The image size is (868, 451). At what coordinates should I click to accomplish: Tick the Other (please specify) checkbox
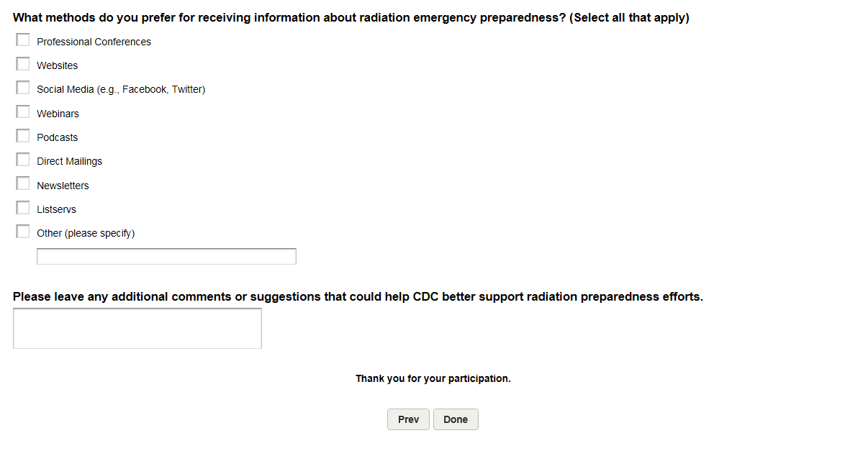(x=23, y=232)
